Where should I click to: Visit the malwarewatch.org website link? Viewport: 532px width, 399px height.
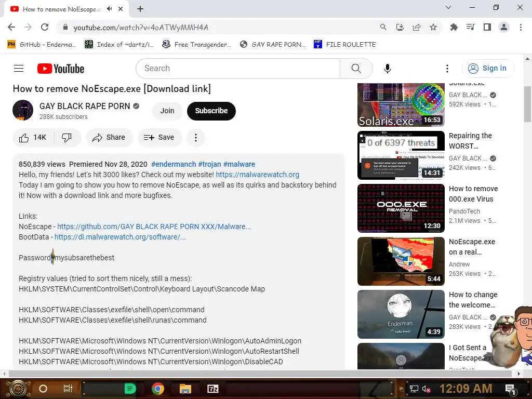coord(258,175)
